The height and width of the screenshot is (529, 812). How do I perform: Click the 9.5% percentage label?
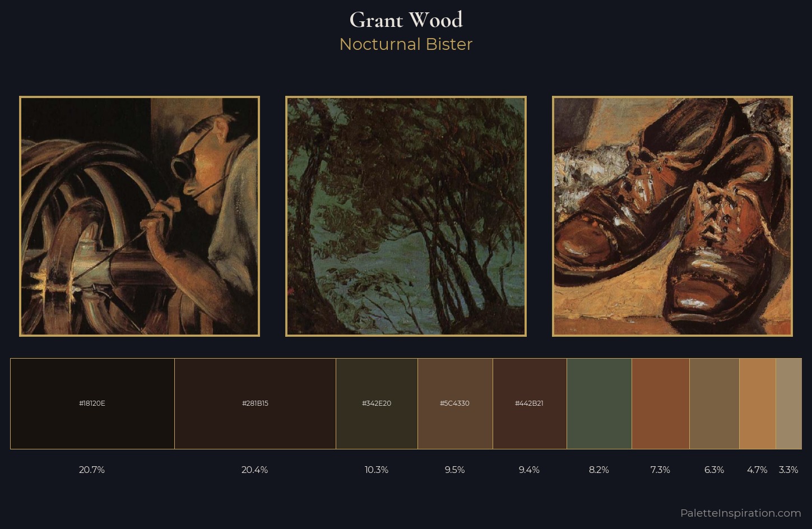[454, 470]
